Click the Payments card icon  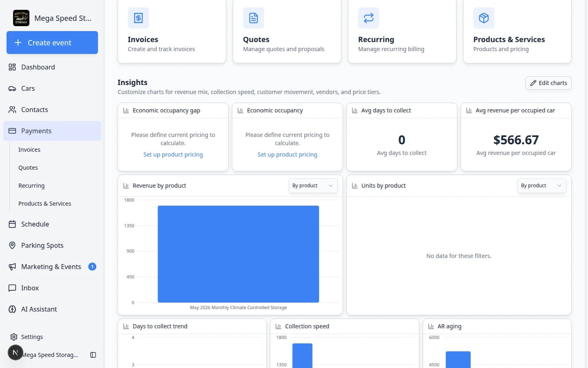click(x=12, y=131)
